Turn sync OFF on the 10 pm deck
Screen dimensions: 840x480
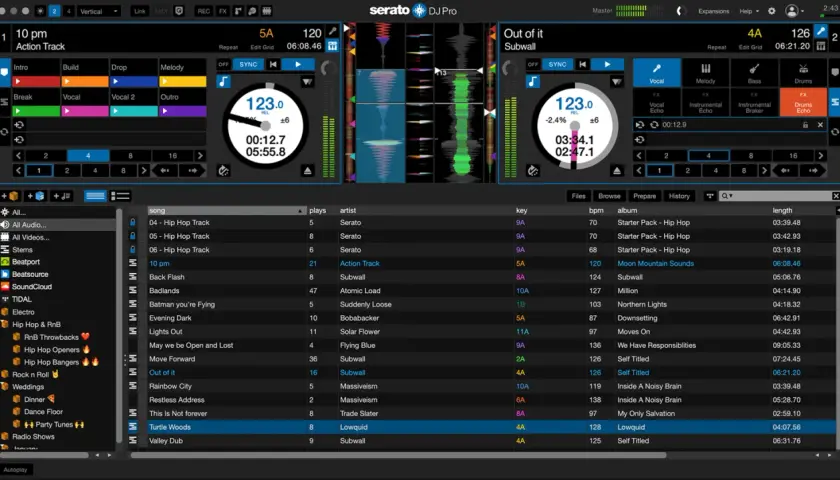click(x=223, y=64)
